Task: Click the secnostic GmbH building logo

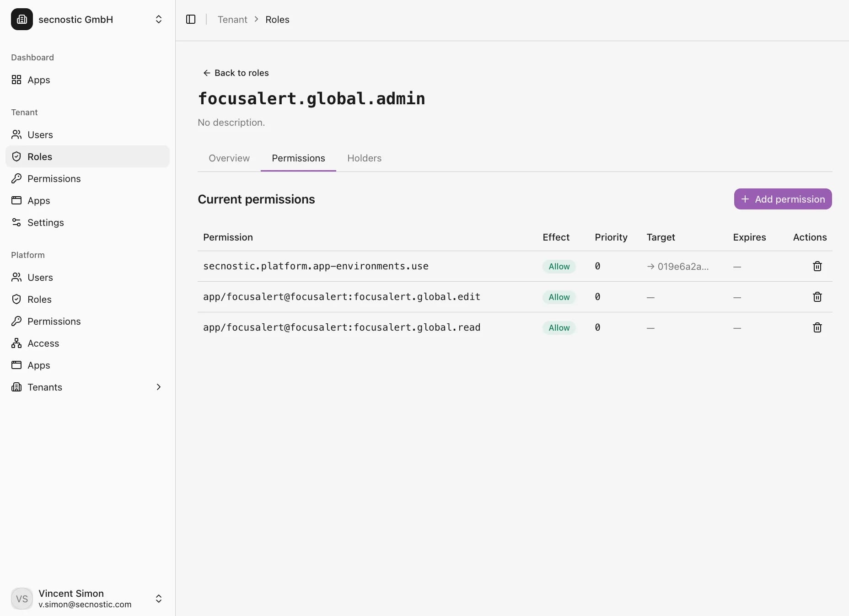Action: (x=22, y=19)
